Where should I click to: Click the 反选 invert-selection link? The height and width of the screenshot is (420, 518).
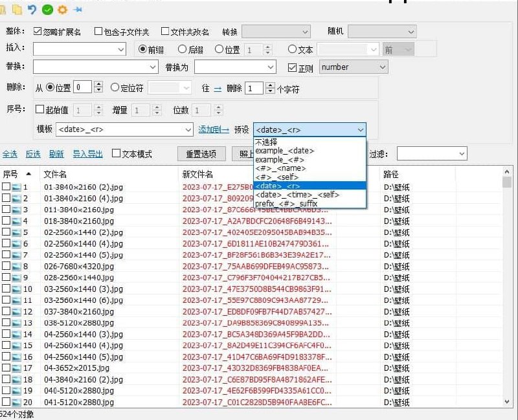click(32, 153)
